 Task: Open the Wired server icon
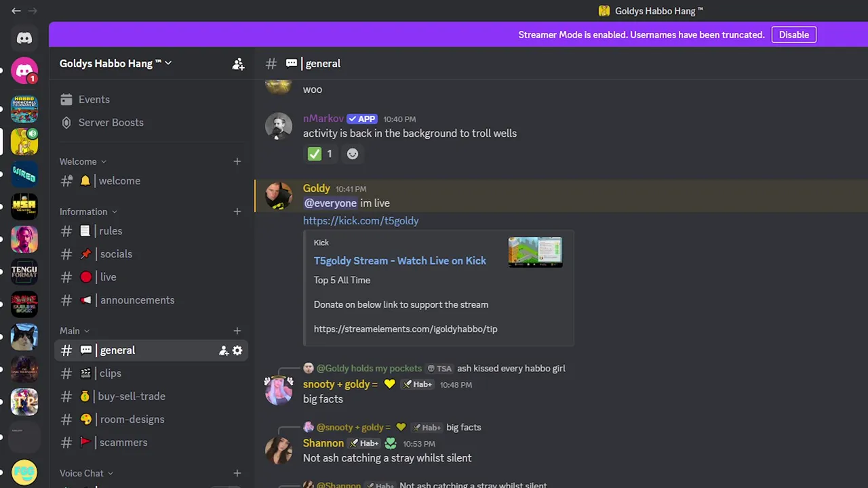(24, 174)
